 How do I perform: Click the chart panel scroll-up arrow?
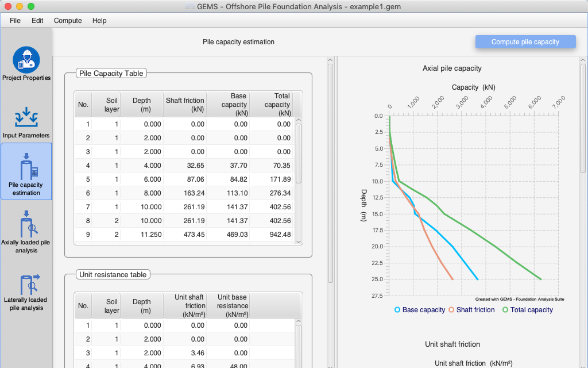pos(583,60)
